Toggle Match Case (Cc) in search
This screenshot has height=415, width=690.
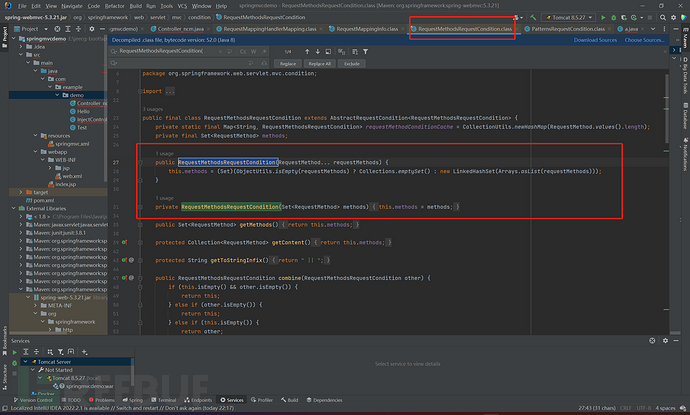pyautogui.click(x=243, y=52)
